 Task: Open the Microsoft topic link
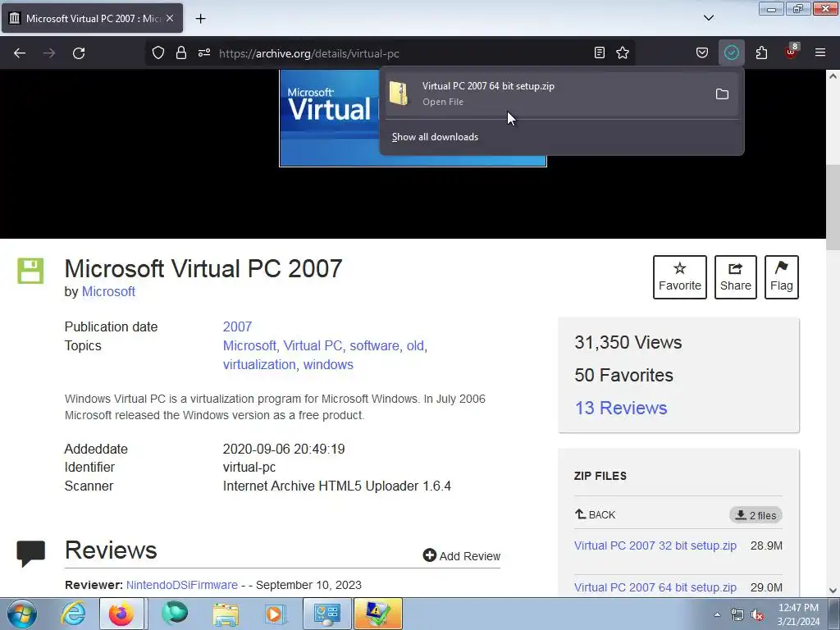(249, 345)
